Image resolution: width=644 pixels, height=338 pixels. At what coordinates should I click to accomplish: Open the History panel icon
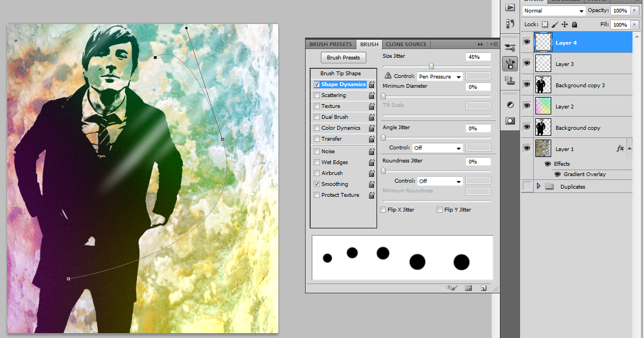click(510, 24)
